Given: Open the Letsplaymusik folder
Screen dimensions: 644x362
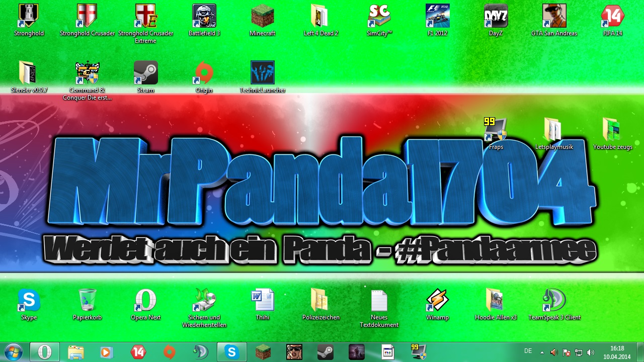Looking at the screenshot, I should [554, 131].
